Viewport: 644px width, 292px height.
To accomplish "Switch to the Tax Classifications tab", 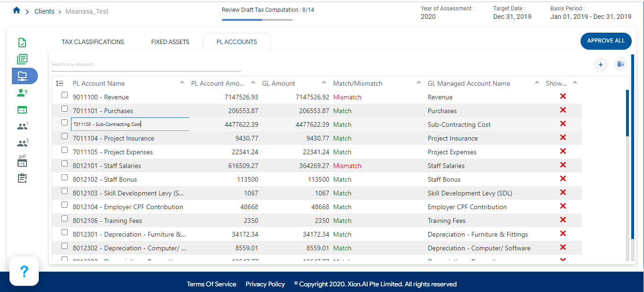I will pyautogui.click(x=93, y=42).
